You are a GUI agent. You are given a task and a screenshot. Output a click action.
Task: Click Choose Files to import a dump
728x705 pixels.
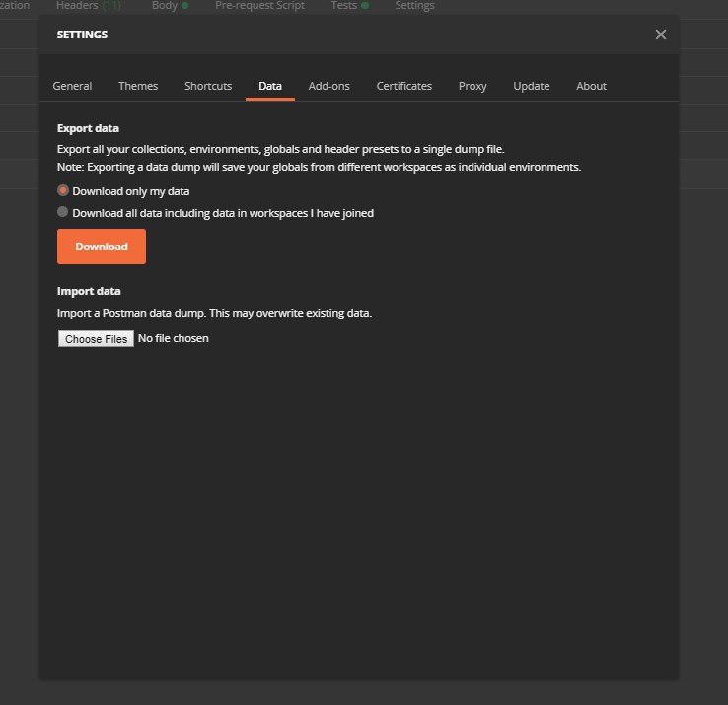(96, 339)
